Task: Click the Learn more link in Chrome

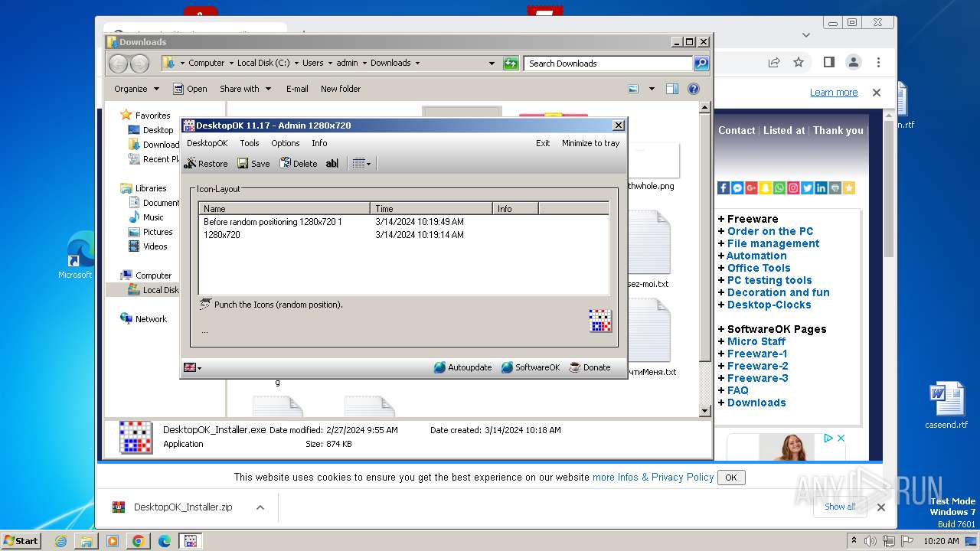Action: point(834,93)
